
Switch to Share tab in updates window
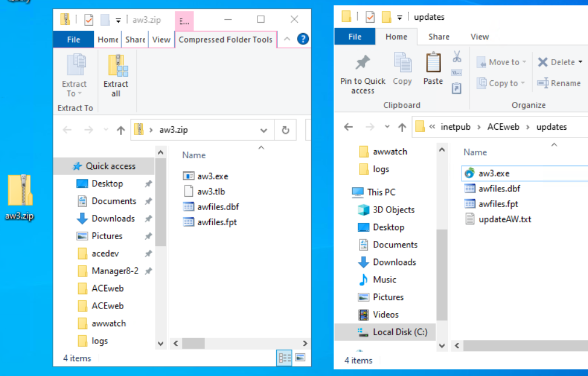(439, 37)
